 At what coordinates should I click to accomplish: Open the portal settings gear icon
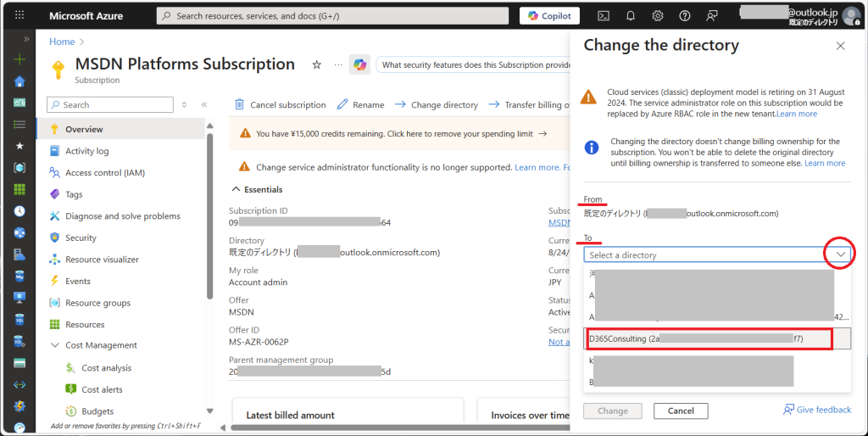coord(658,15)
